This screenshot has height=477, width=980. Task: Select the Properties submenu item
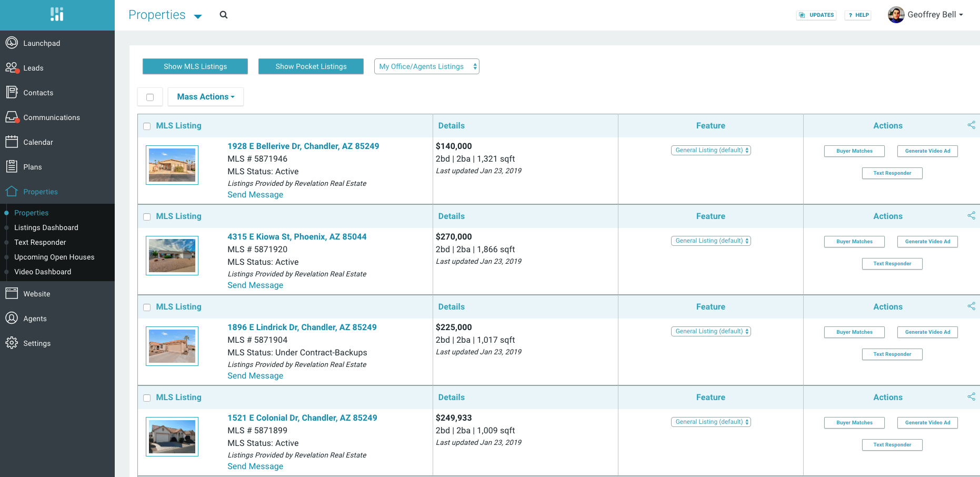click(32, 213)
